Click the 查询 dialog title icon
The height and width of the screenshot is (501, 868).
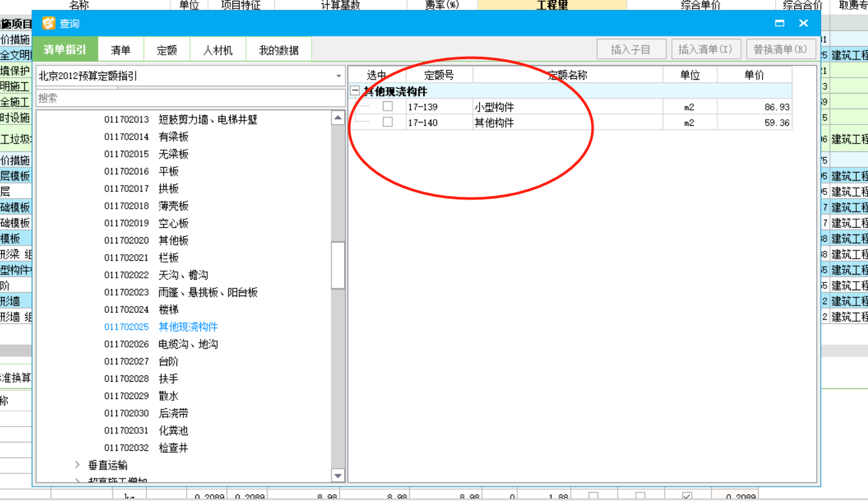point(48,23)
